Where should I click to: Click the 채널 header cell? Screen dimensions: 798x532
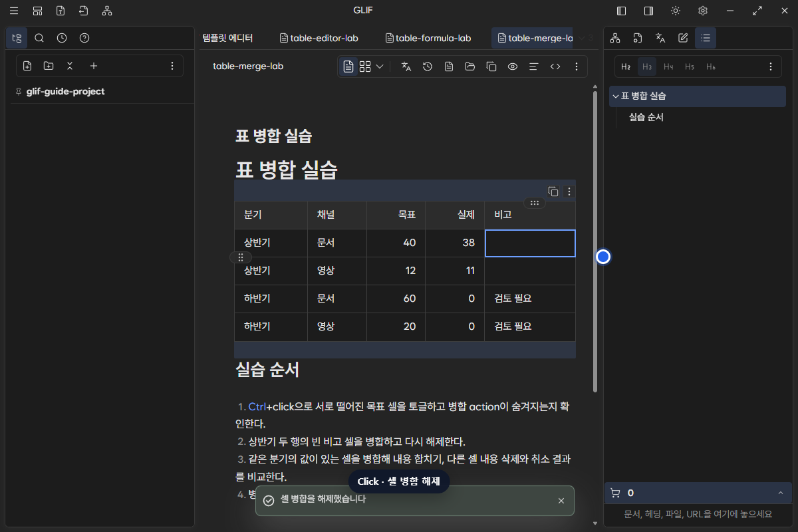pyautogui.click(x=337, y=215)
